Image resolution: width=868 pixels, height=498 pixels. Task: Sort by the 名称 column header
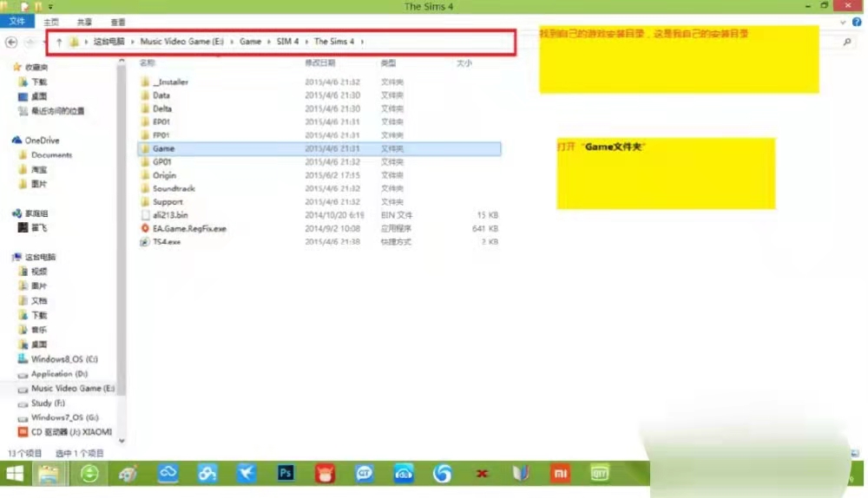[x=148, y=63]
